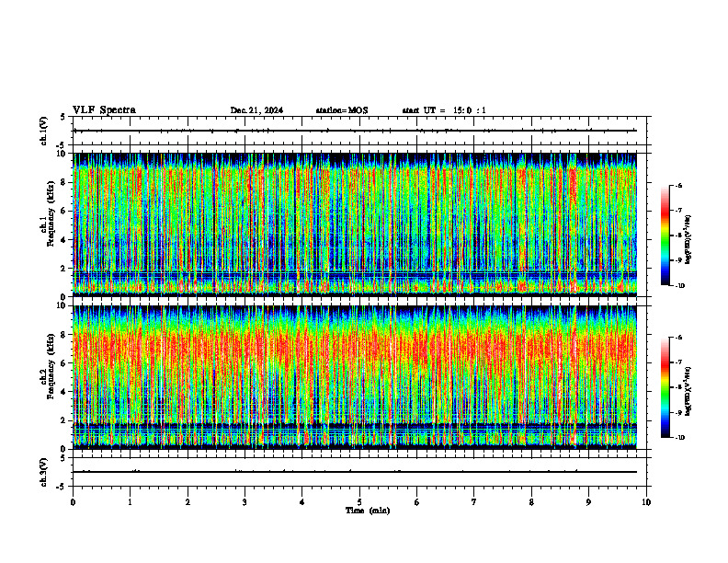Click time axis tick label "4"
Viewport: 728px width, 563px height.
click(x=302, y=502)
